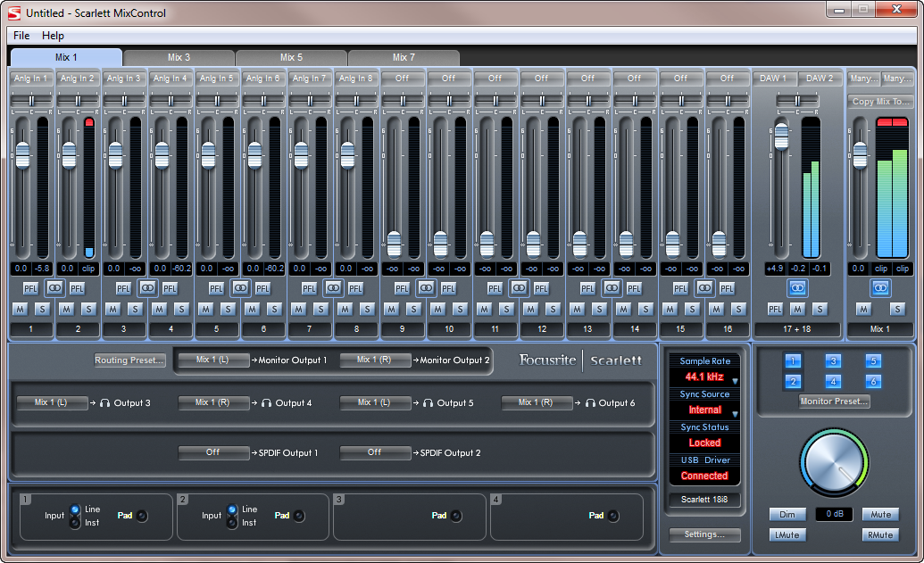Open Monitor Preset button
The height and width of the screenshot is (563, 924).
[x=834, y=401]
